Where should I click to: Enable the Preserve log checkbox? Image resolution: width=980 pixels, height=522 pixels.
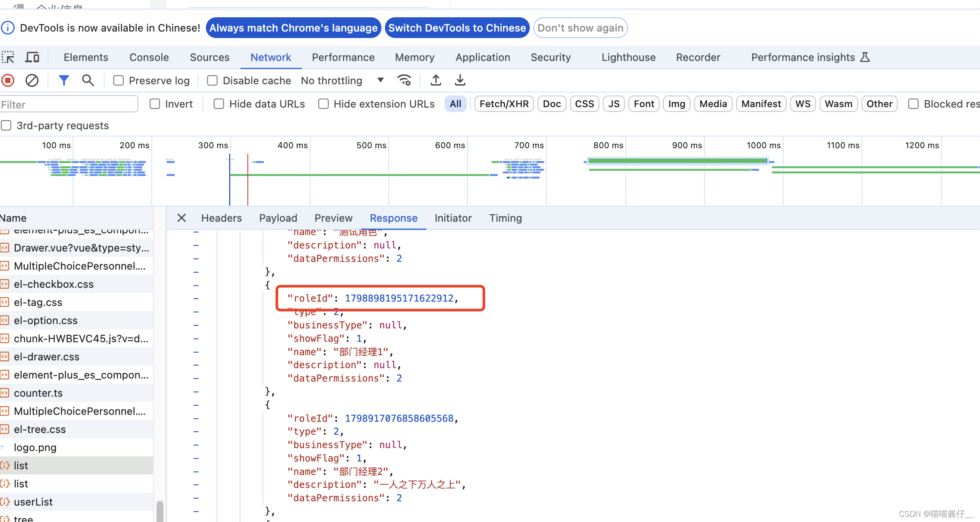pos(118,81)
